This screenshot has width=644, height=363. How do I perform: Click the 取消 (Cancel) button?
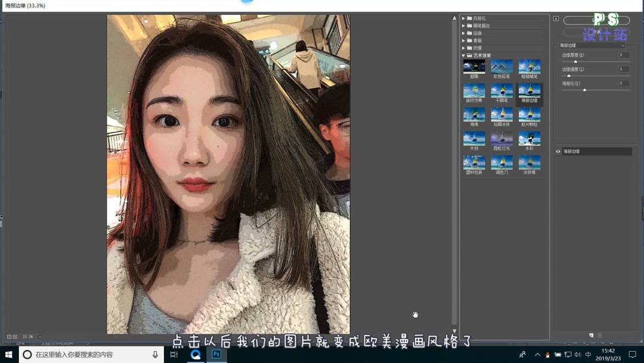pyautogui.click(x=596, y=32)
